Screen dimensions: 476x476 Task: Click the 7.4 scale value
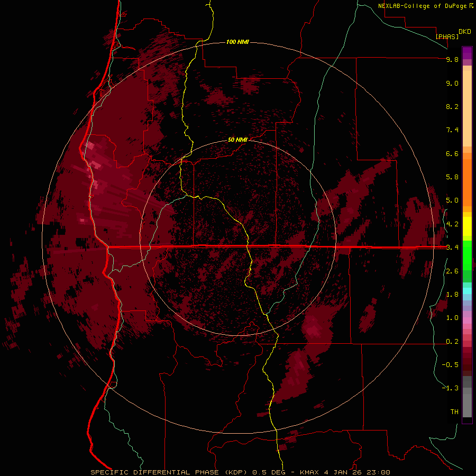tap(452, 130)
